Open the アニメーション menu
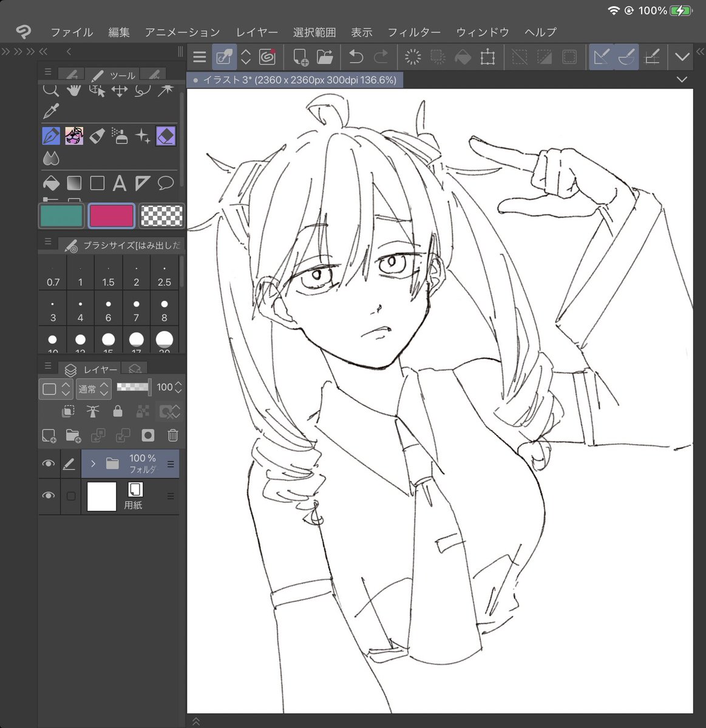The image size is (706, 728). pyautogui.click(x=182, y=32)
